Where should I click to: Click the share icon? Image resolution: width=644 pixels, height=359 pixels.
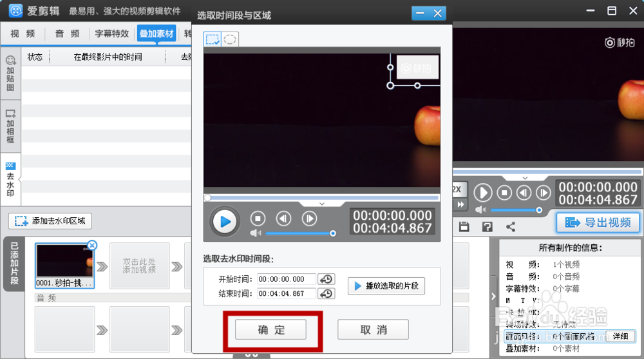click(511, 227)
